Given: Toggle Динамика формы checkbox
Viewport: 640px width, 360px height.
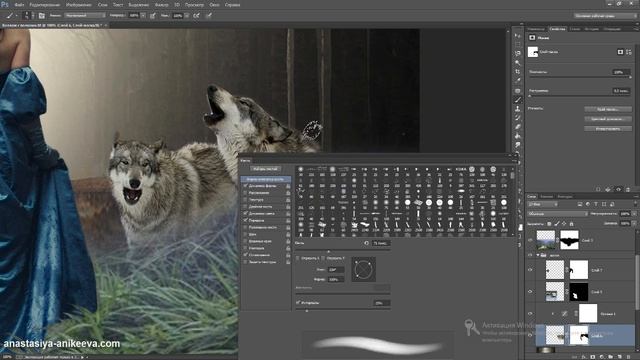Looking at the screenshot, I should click(x=245, y=186).
